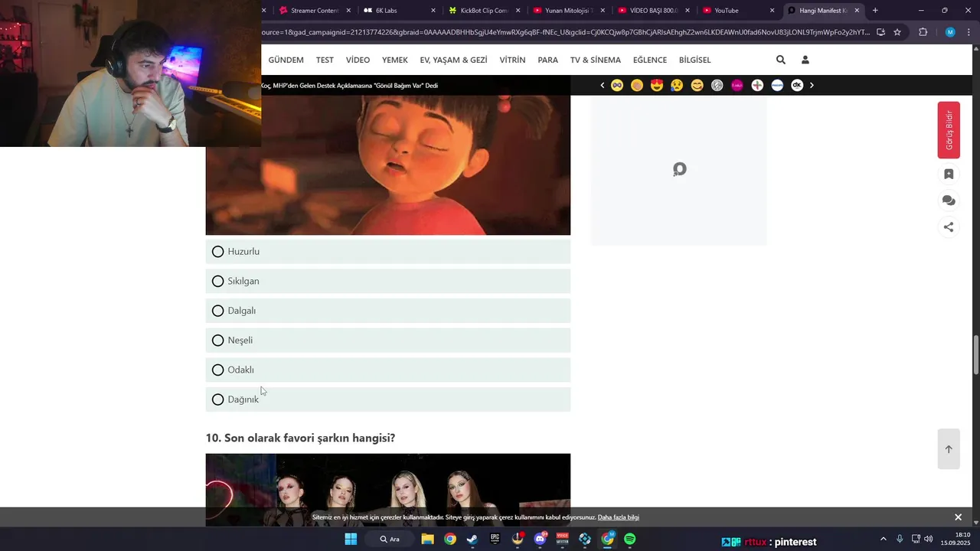Close the cookie notice banner
Viewport: 980px width, 551px height.
958,517
